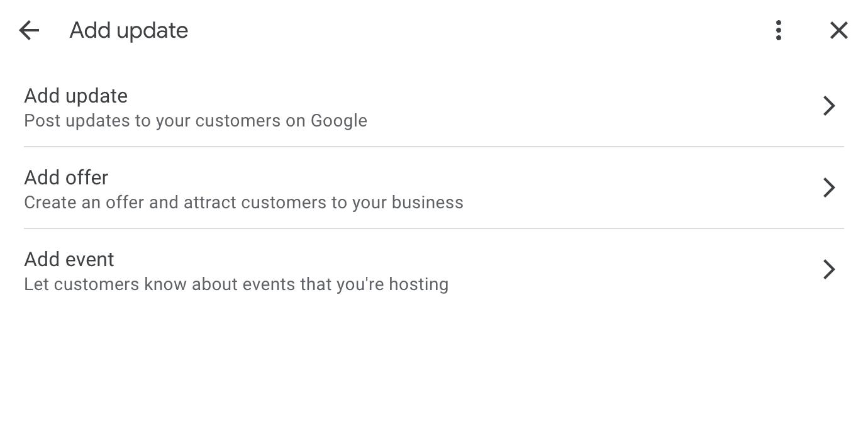Select the "Add event" list item label
This screenshot has height=443, width=868.
tap(69, 259)
